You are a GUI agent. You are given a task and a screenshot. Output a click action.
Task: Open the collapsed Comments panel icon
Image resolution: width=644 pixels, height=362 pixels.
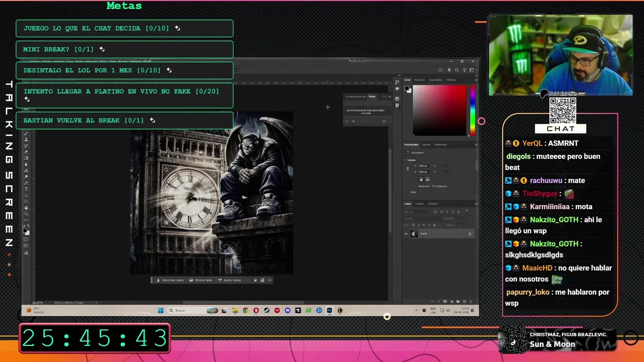397,88
